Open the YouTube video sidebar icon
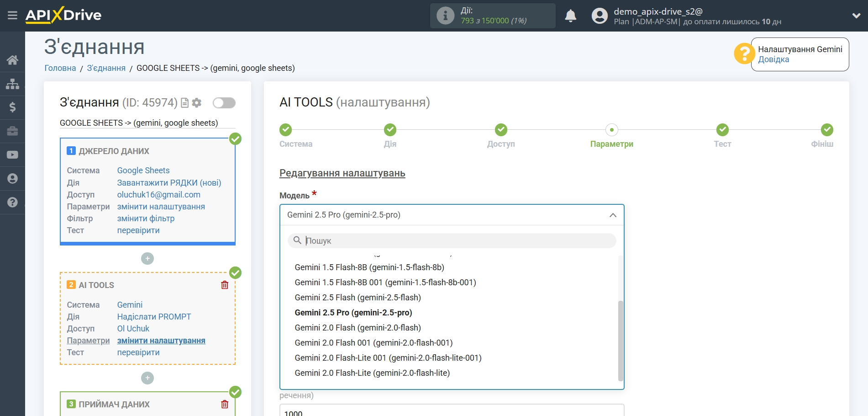The width and height of the screenshot is (868, 416). 12,155
